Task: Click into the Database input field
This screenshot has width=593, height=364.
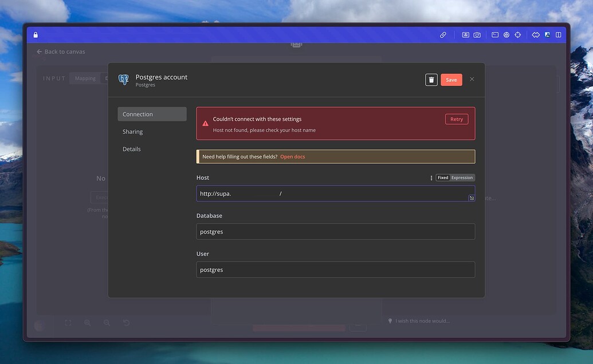Action: click(335, 232)
